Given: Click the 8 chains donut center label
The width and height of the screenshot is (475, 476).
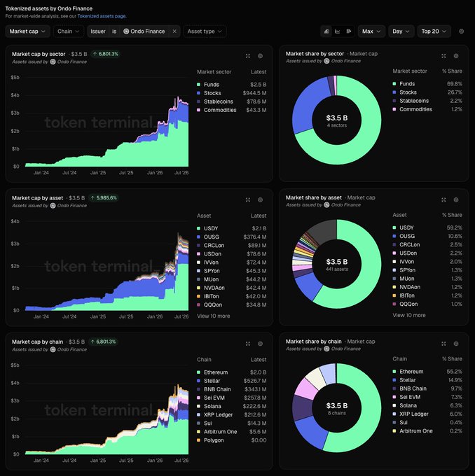Looking at the screenshot, I should coord(337,413).
